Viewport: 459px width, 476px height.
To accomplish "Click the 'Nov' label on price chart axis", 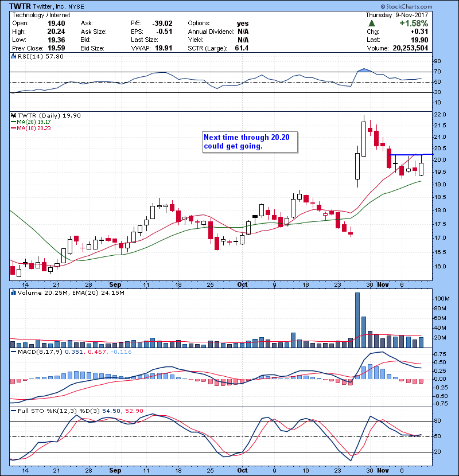I will click(x=383, y=284).
